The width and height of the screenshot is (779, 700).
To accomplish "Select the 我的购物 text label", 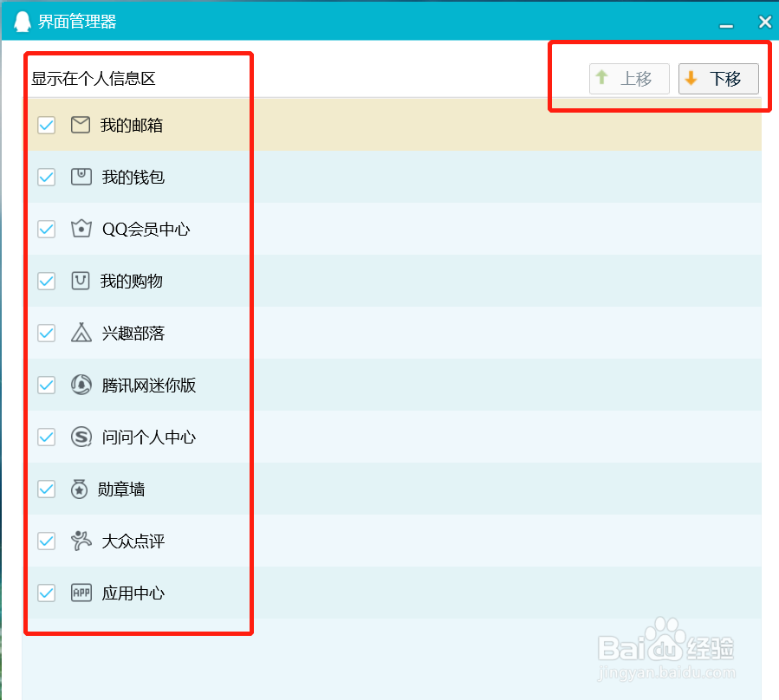I will tap(132, 282).
